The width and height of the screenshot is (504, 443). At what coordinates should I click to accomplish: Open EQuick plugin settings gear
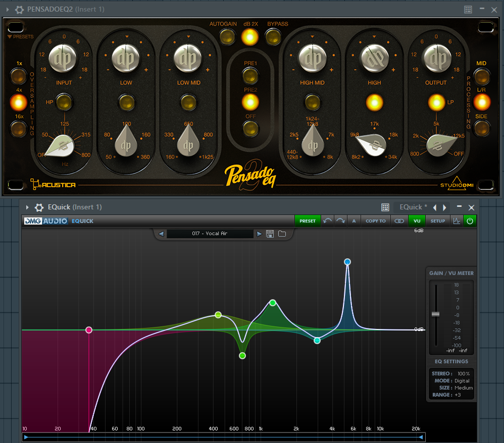[39, 207]
